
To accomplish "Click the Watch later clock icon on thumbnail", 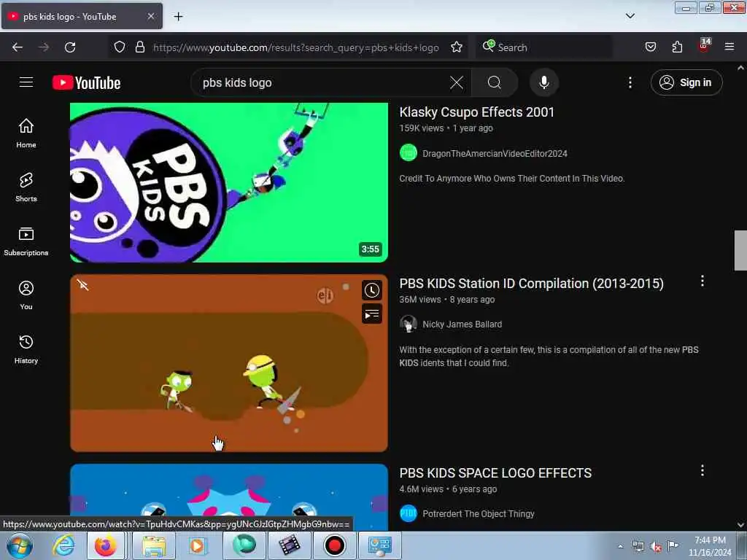I will (x=372, y=290).
